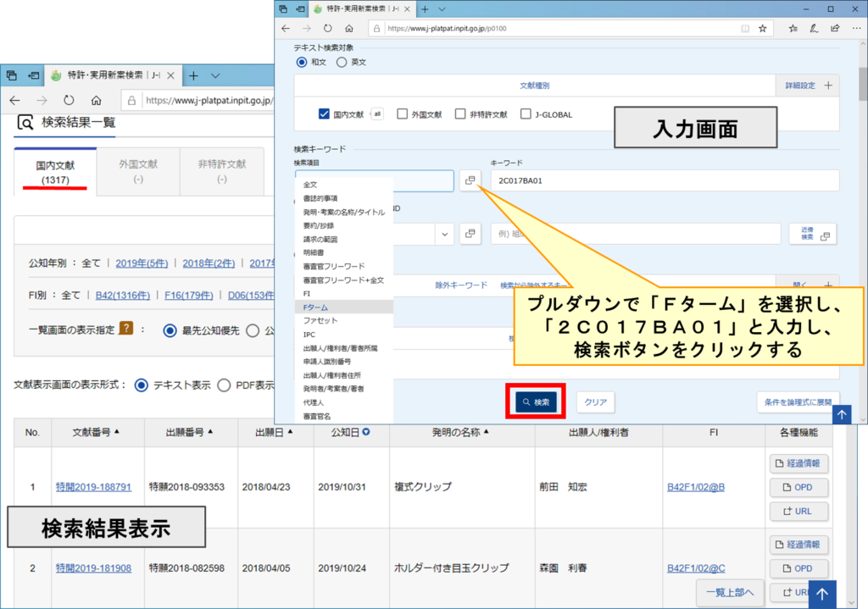
Task: Select the 英文 radio button
Action: [342, 62]
